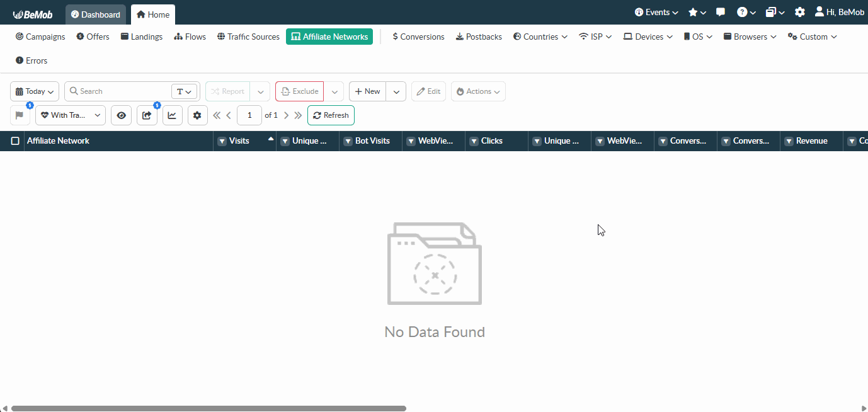Screen dimensions: 868x412
Task: Toggle the Visits column filter arrow
Action: [222, 141]
